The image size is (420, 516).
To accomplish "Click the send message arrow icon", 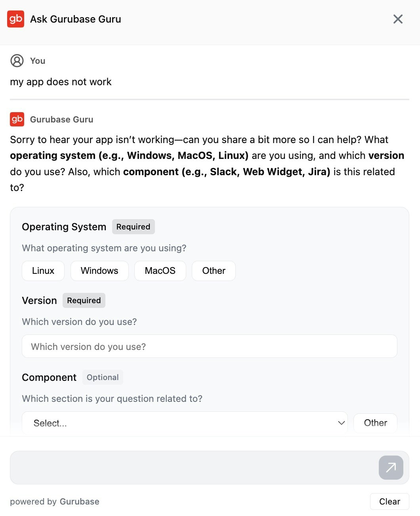I will click(x=391, y=467).
